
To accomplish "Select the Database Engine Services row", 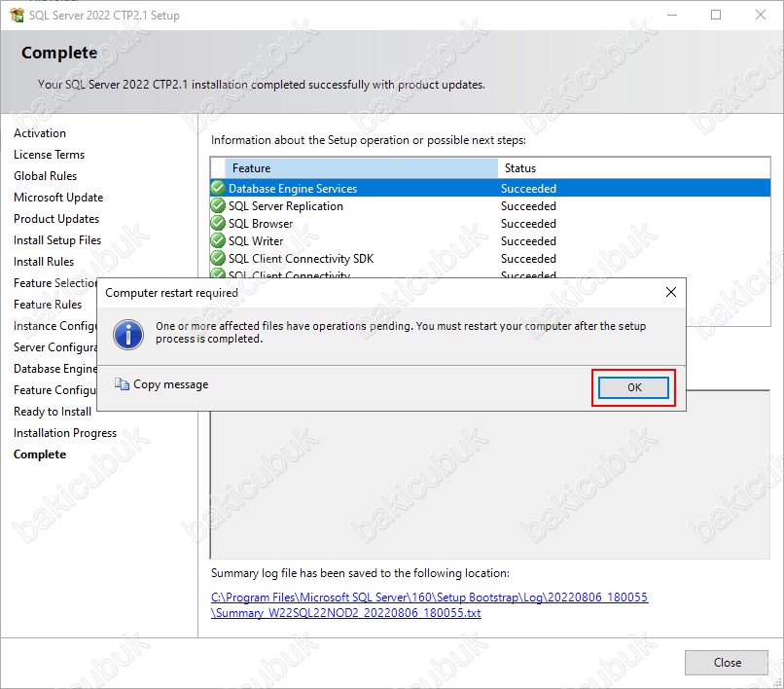I will (490, 188).
